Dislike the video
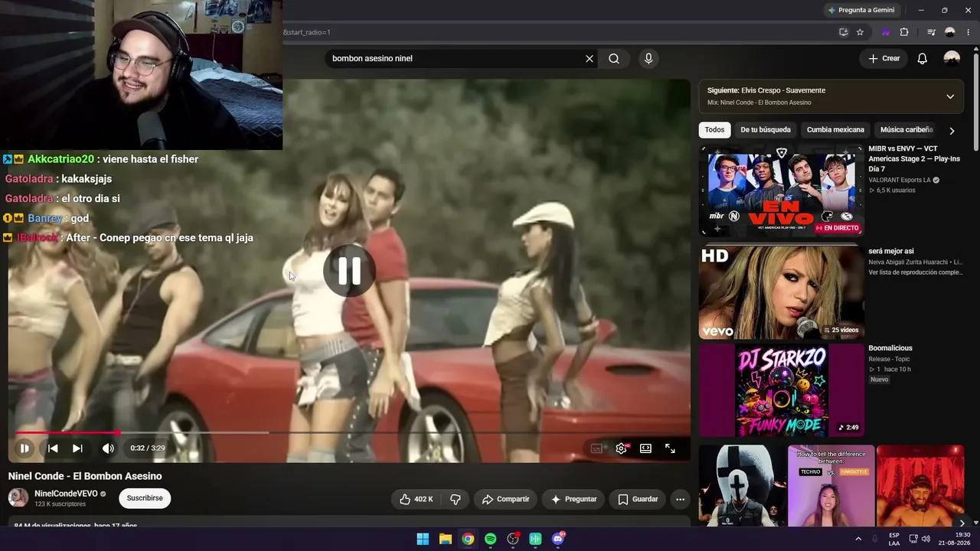Screen dimensions: 980x551 (x=455, y=499)
